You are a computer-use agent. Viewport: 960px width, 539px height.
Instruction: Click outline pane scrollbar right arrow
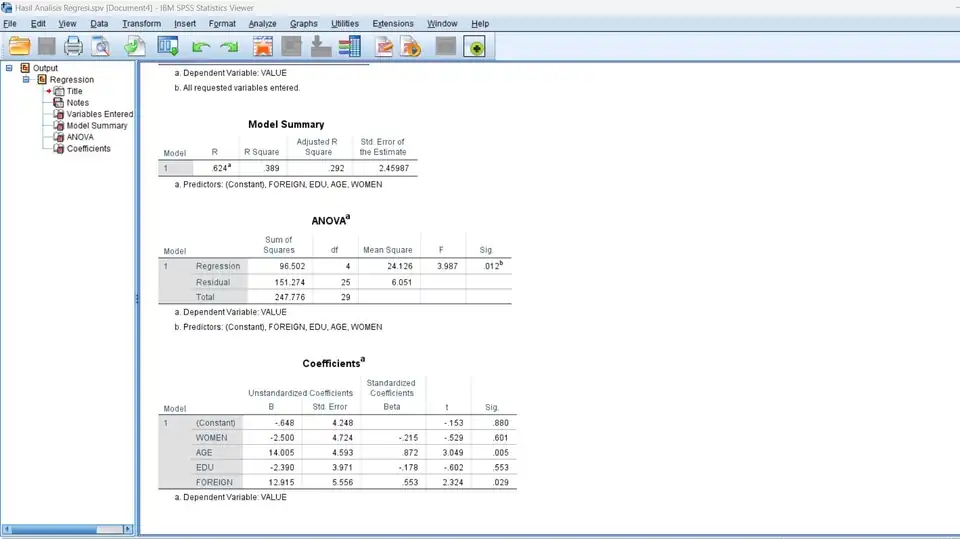click(128, 529)
